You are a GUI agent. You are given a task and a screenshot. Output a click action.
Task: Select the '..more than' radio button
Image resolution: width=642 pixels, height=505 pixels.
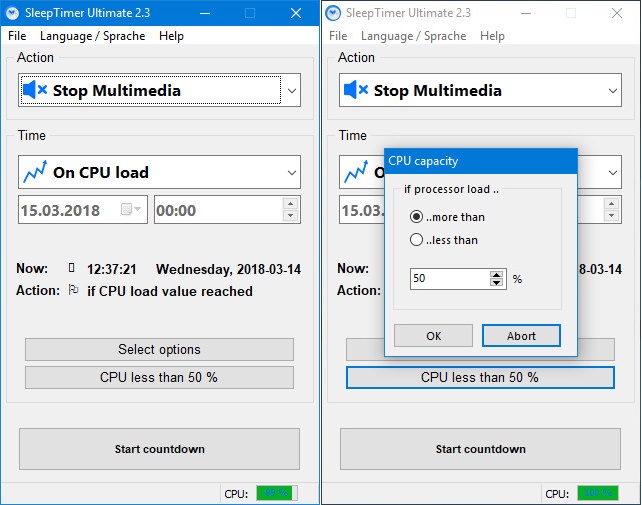click(416, 217)
